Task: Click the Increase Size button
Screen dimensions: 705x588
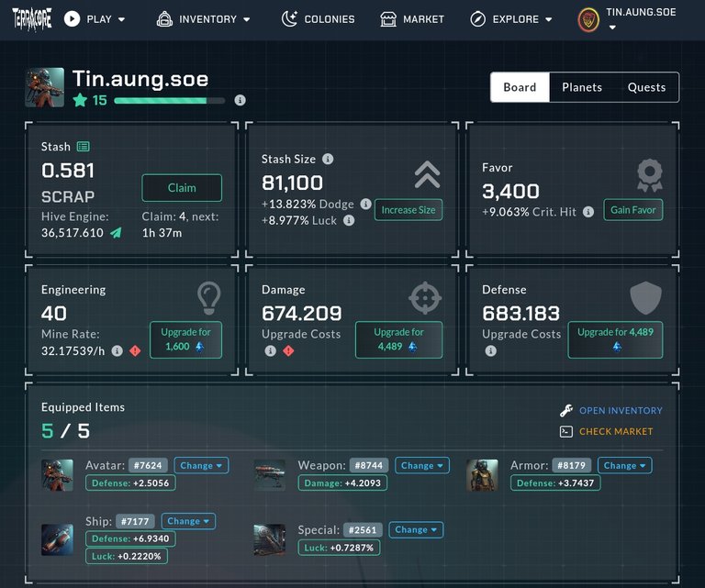Action: pos(408,210)
